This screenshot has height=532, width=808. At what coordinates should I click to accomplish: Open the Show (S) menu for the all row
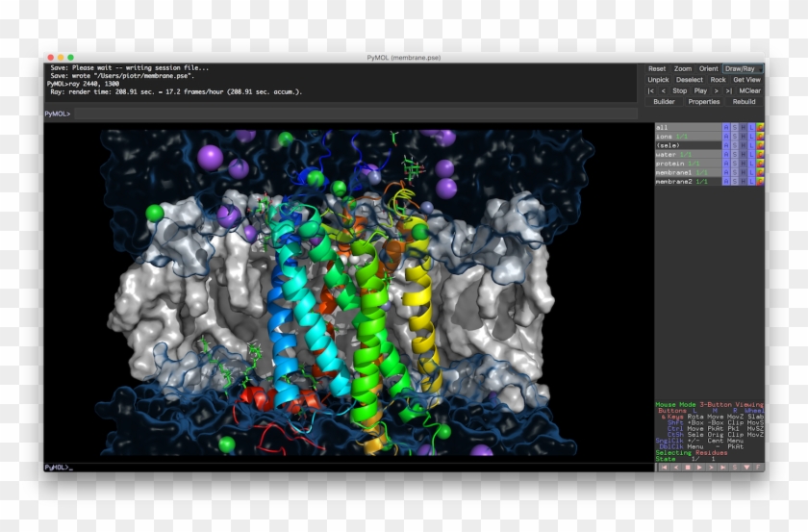coord(735,127)
